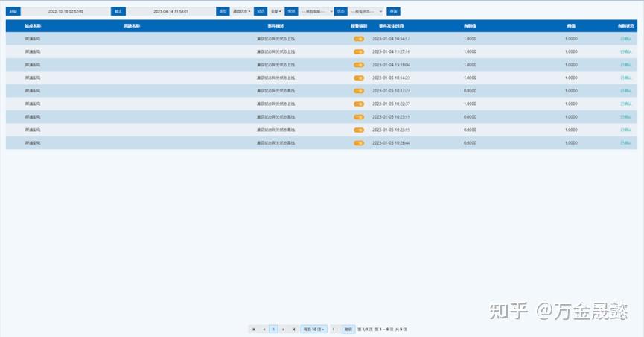Click the next page arrow
The height and width of the screenshot is (337, 644).
[x=284, y=329]
